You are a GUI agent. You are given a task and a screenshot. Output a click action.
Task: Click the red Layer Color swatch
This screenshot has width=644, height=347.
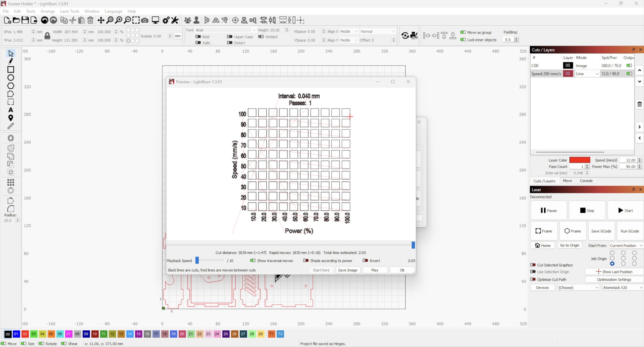(x=580, y=160)
